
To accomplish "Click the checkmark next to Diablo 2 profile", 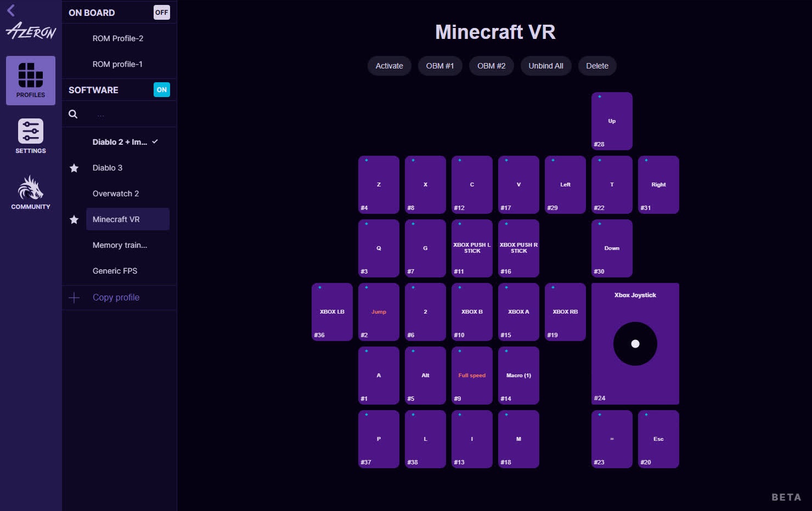I will tap(155, 141).
